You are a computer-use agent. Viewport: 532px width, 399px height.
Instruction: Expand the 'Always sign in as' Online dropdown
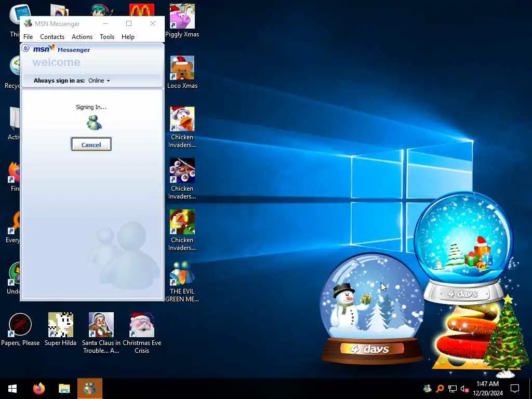(x=99, y=81)
